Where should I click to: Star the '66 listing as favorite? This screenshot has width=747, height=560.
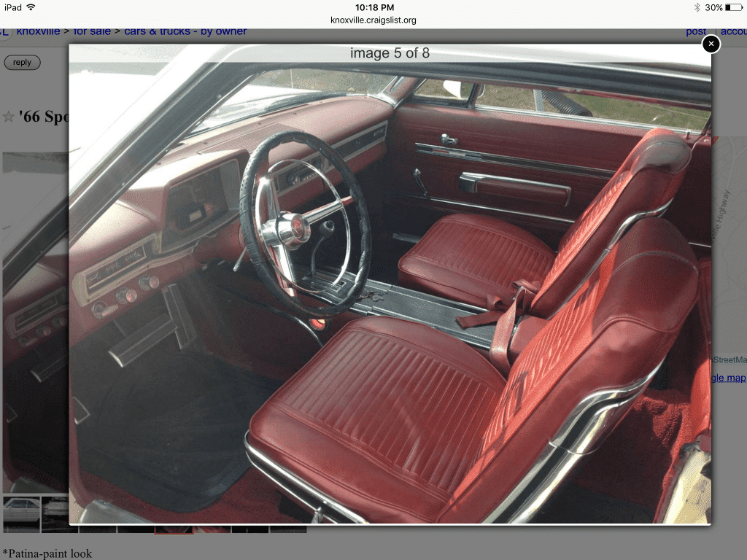tap(8, 117)
